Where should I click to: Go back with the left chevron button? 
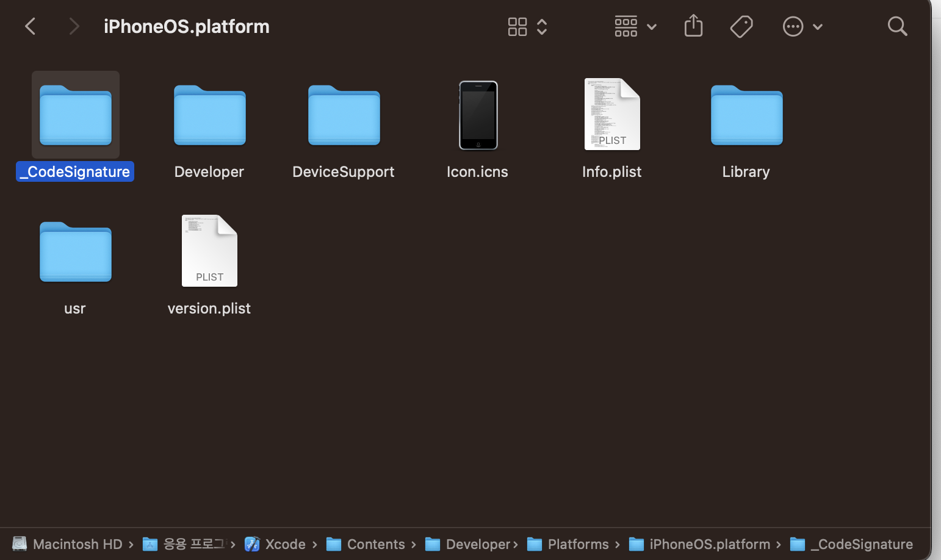pos(30,26)
